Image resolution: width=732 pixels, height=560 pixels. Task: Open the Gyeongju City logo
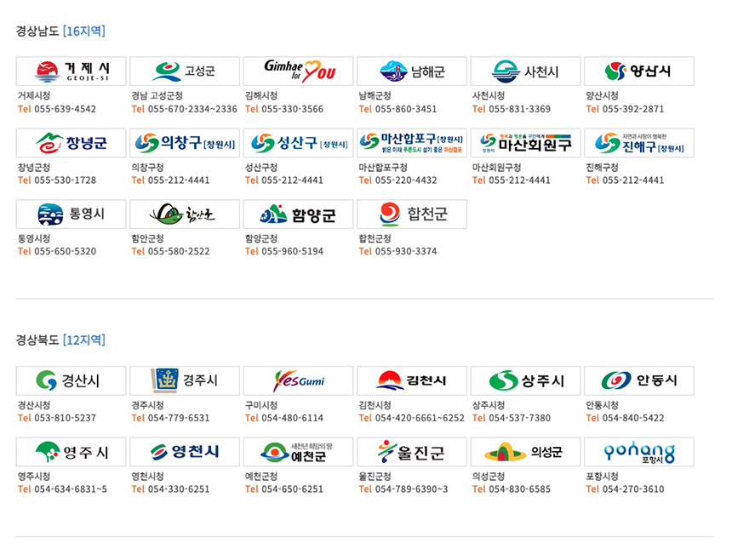184,380
